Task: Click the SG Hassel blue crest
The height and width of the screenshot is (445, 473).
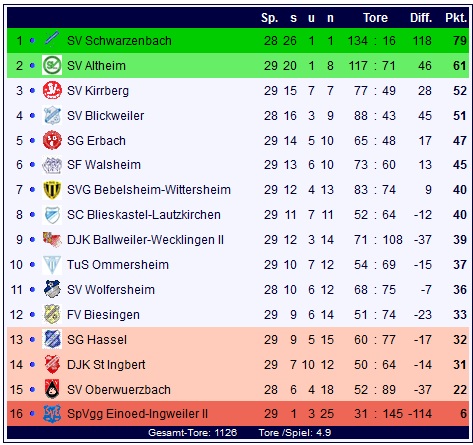Action: 52,339
